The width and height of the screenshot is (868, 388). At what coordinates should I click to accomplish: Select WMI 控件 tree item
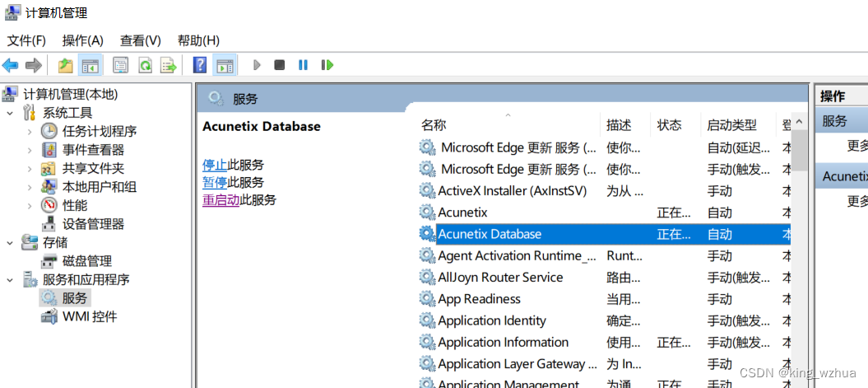[x=90, y=316]
